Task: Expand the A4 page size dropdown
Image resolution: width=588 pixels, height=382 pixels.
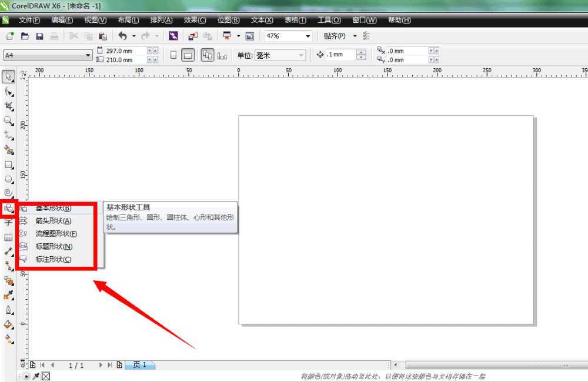Action: tap(89, 55)
